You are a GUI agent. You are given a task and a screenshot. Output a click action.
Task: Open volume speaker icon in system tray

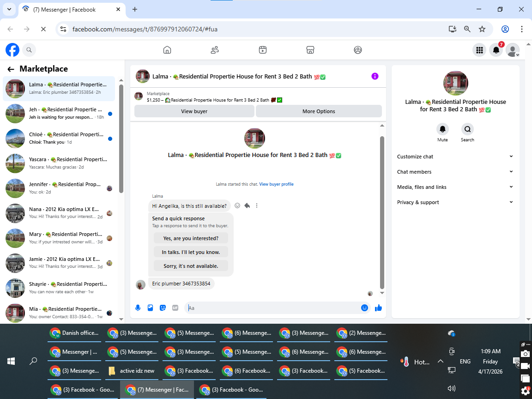click(x=451, y=388)
